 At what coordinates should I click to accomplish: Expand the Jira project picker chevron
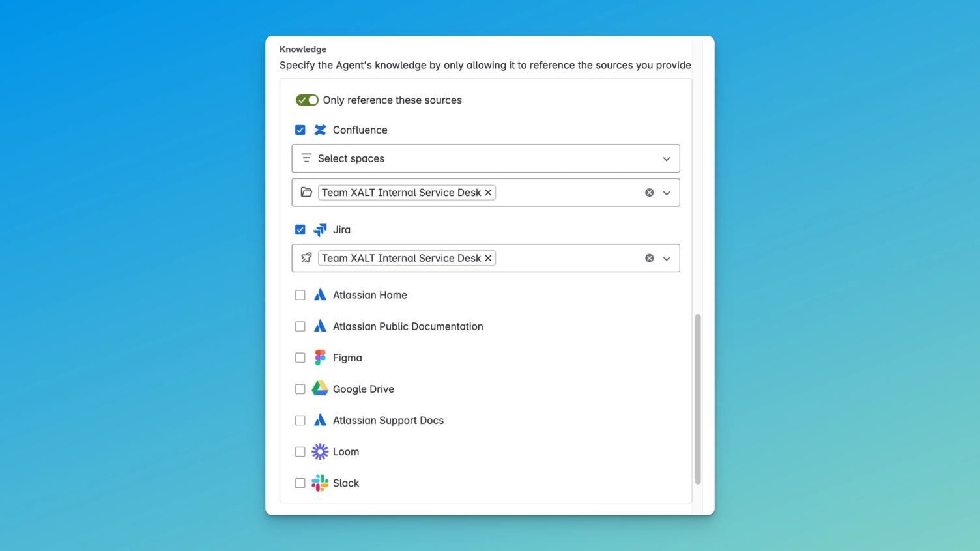(667, 258)
